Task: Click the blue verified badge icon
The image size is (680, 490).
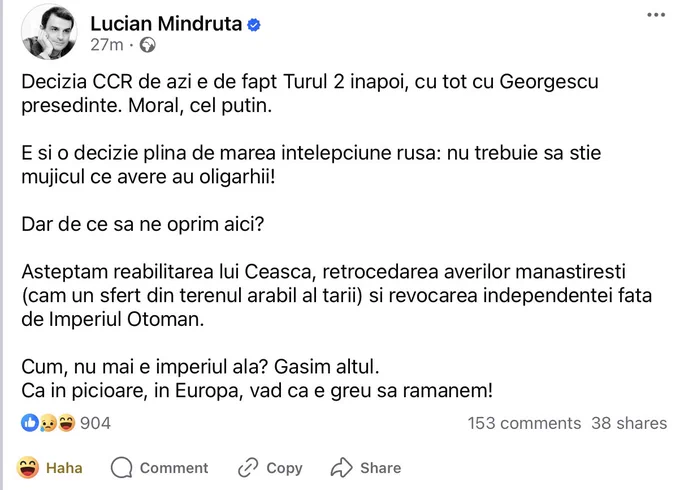Action: click(x=254, y=25)
